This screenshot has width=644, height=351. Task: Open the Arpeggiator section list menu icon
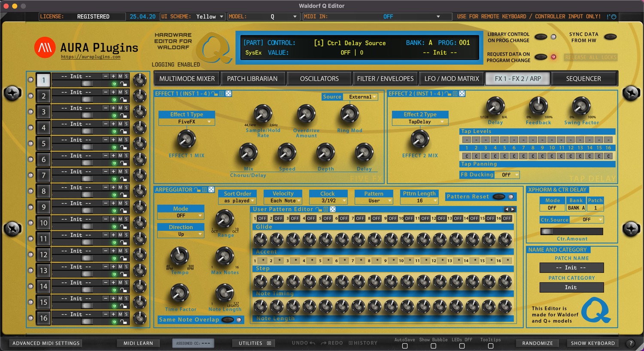[204, 190]
